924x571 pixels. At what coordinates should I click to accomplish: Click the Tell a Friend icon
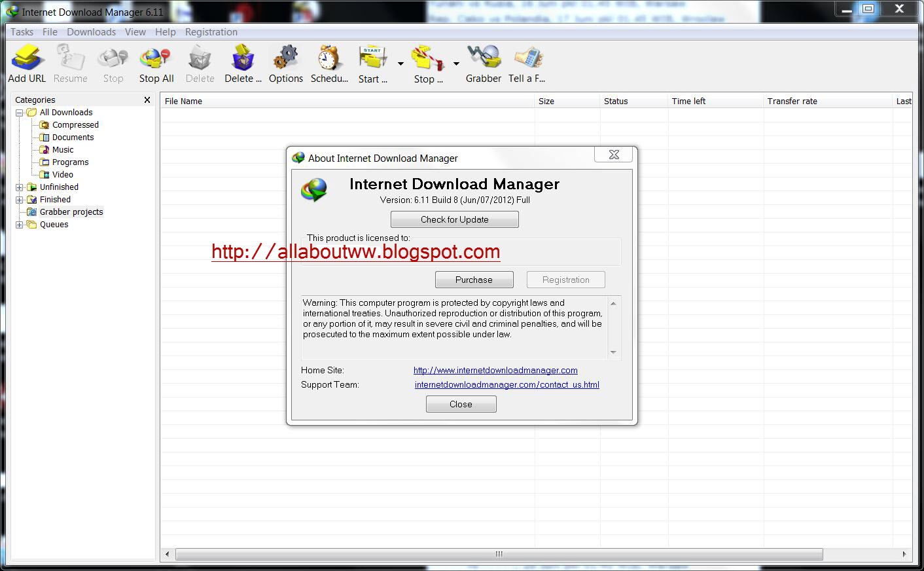pyautogui.click(x=527, y=58)
